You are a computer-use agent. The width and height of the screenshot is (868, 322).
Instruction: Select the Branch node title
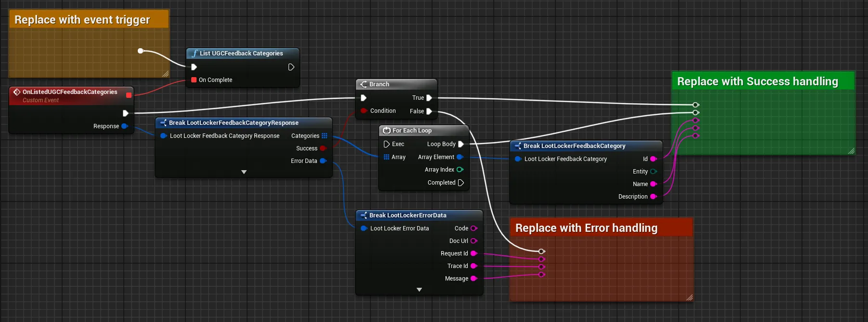379,84
